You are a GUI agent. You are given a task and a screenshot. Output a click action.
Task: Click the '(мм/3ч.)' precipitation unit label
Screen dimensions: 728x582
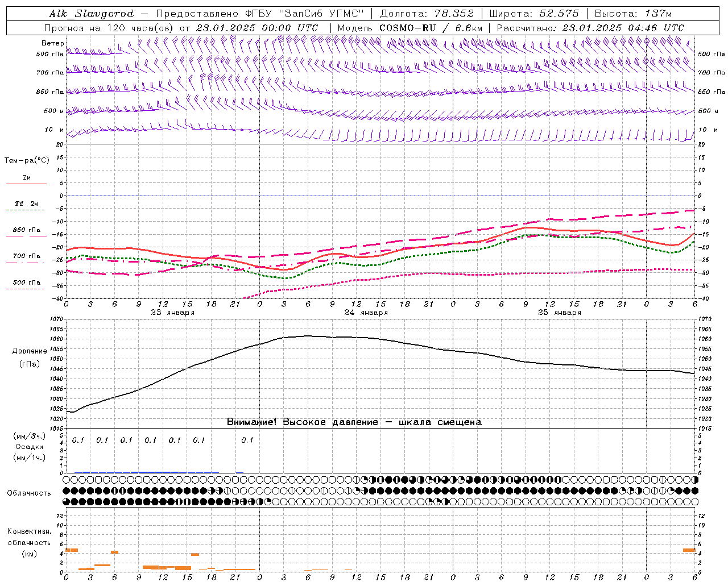(x=29, y=436)
